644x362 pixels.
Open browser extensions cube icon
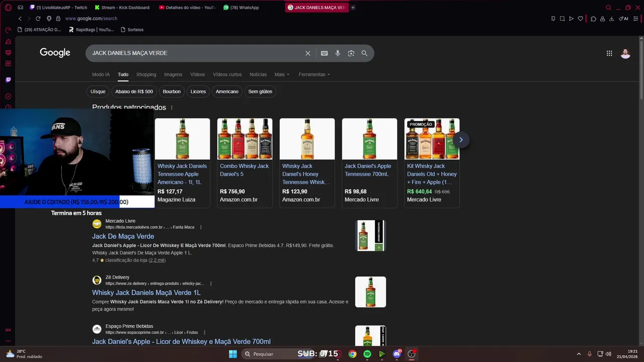click(593, 19)
